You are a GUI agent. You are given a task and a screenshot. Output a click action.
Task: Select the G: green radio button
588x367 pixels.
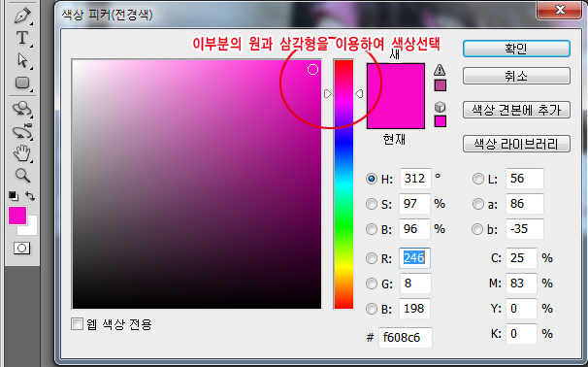pyautogui.click(x=372, y=284)
